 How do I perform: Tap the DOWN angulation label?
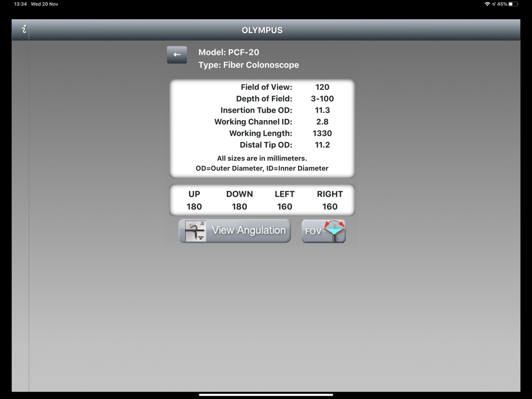pyautogui.click(x=239, y=194)
